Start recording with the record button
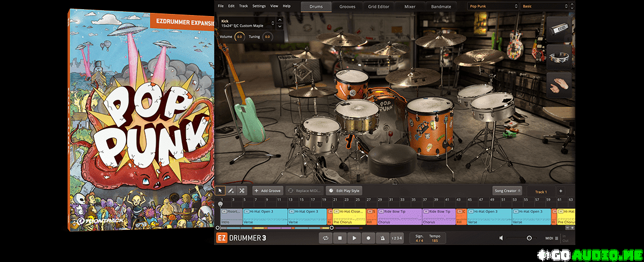This screenshot has width=644, height=262. [x=368, y=238]
